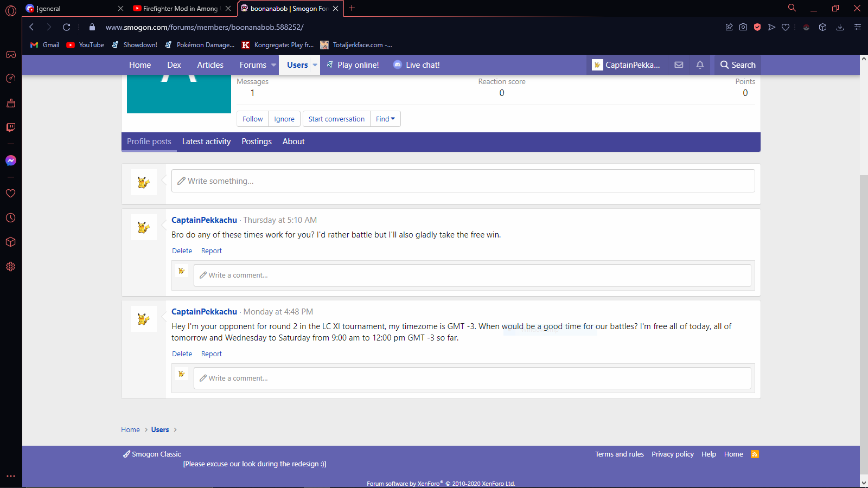The width and height of the screenshot is (868, 488).
Task: Reload the page with the refresh icon
Action: coord(66,27)
